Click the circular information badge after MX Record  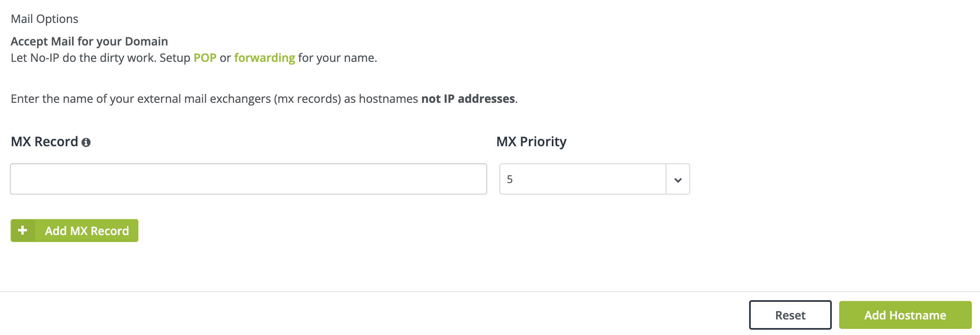pos(86,142)
